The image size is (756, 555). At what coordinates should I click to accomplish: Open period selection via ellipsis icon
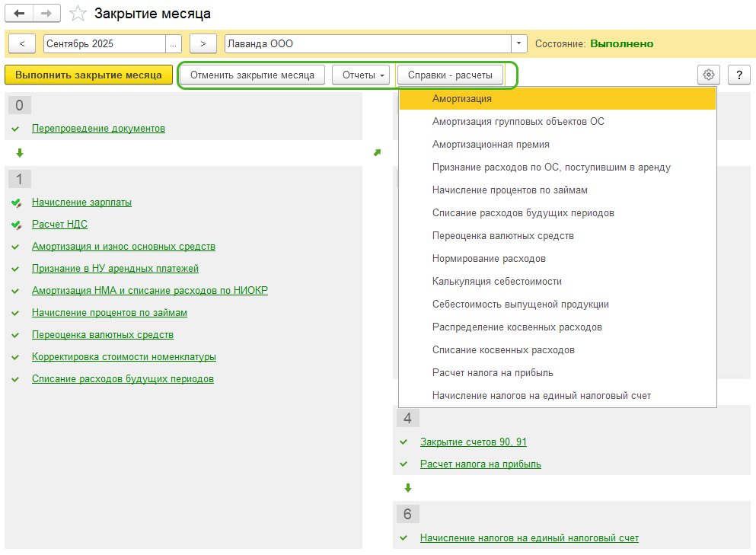pyautogui.click(x=174, y=43)
